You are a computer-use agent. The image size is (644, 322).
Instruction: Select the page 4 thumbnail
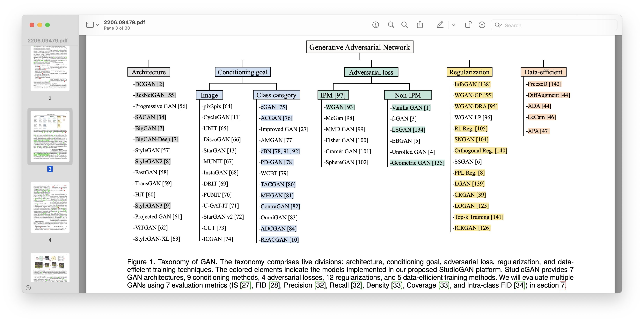pos(50,207)
